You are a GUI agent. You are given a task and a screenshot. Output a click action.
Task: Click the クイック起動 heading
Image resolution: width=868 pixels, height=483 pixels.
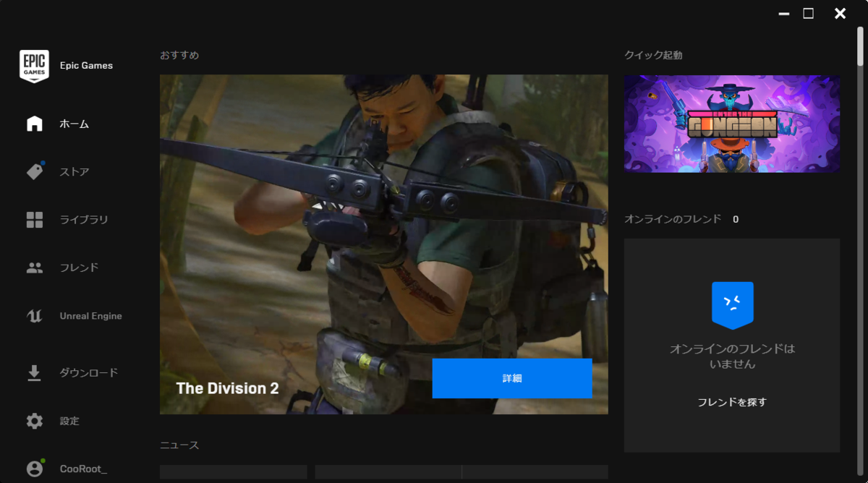[653, 55]
